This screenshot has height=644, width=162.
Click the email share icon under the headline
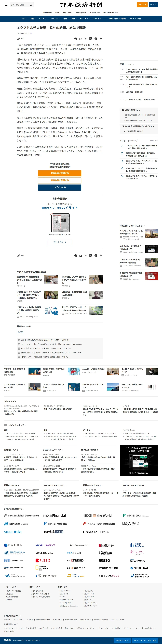(81, 39)
